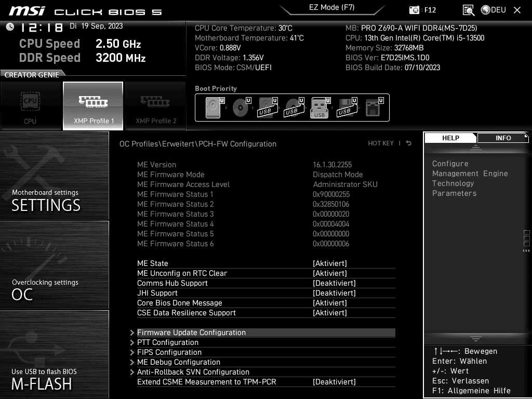This screenshot has width=532, height=399.
Task: Enable XMP Profile 2
Action: [156, 105]
